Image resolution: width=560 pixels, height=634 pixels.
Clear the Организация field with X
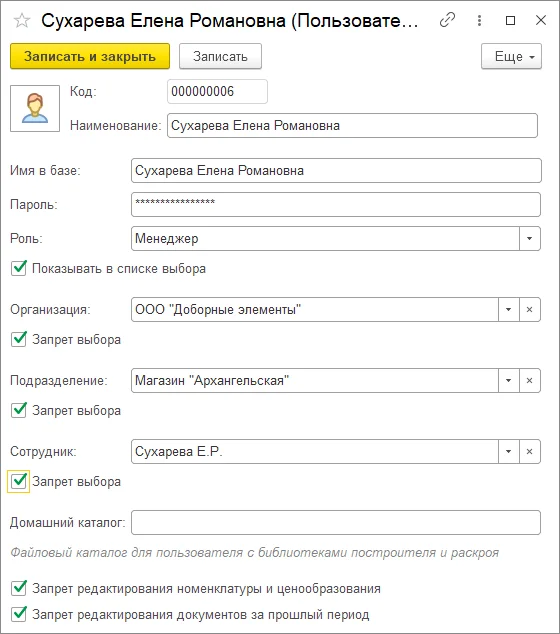pyautogui.click(x=530, y=310)
